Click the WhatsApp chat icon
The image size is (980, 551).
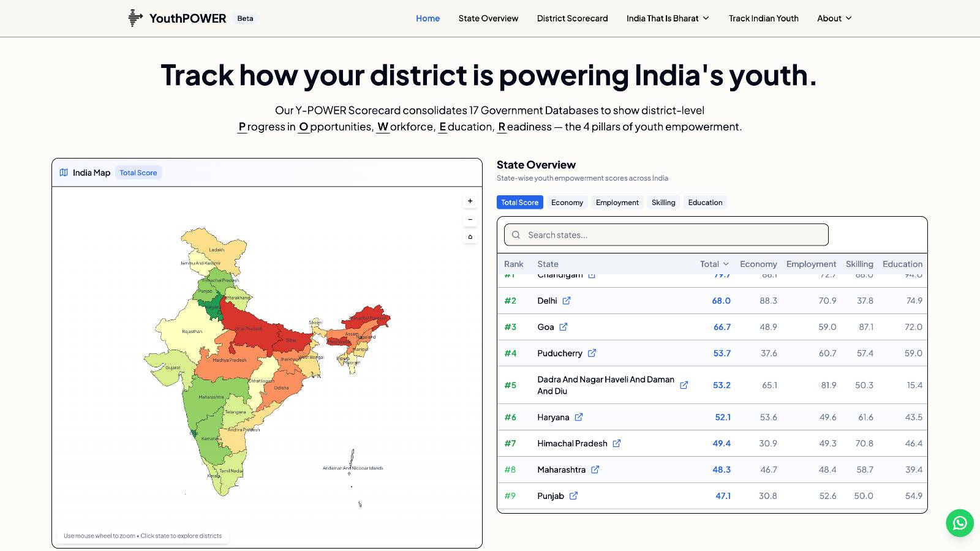click(959, 523)
